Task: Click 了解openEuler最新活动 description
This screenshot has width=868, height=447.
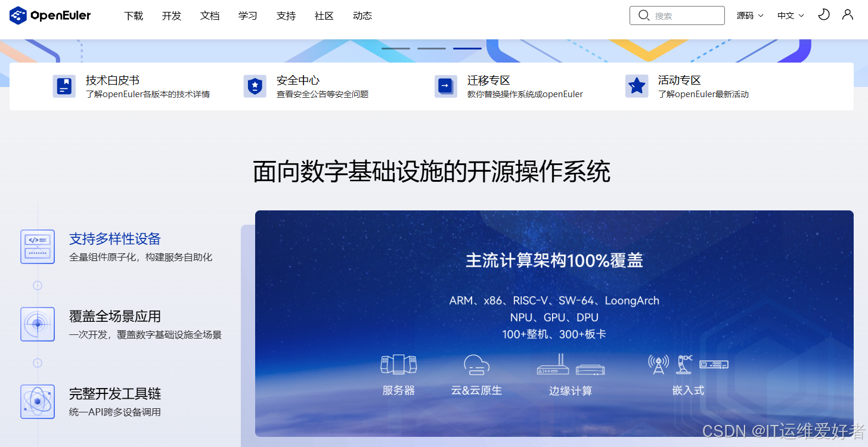Action: [x=703, y=94]
